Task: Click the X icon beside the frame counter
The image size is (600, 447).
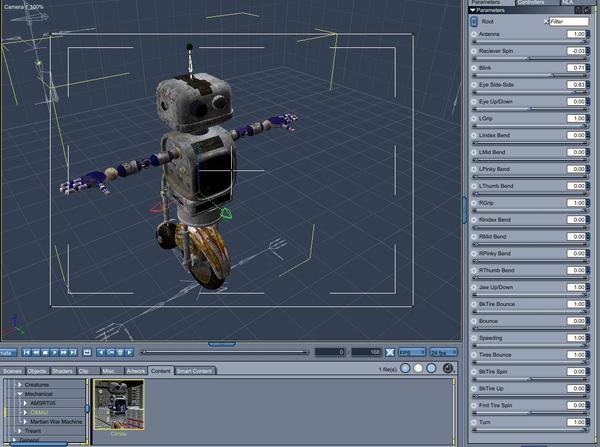Action: point(390,352)
